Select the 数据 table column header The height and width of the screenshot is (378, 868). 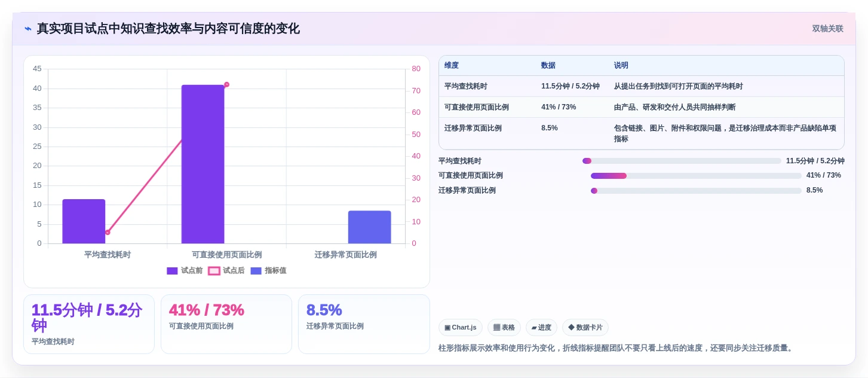click(x=548, y=66)
